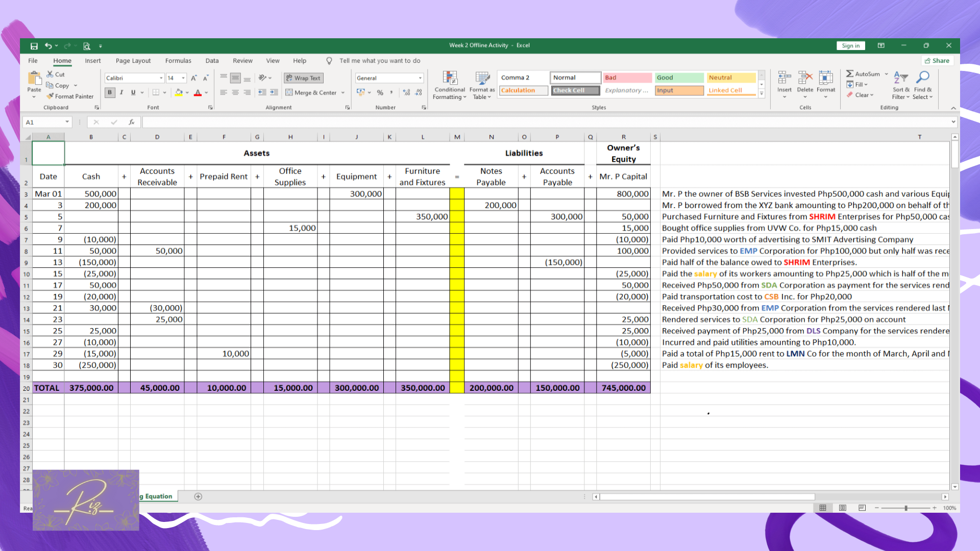This screenshot has width=980, height=551.
Task: Toggle Bottom Align vertical alignment
Action: [x=247, y=78]
